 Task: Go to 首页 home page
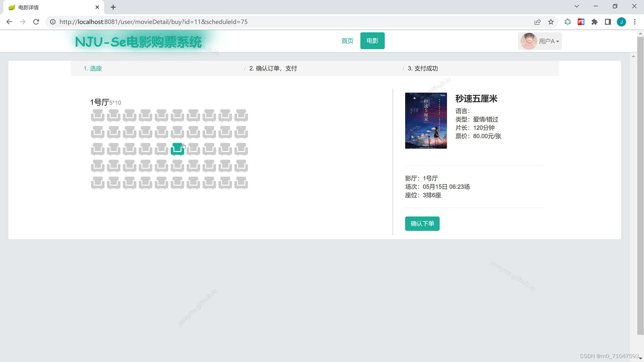click(347, 41)
